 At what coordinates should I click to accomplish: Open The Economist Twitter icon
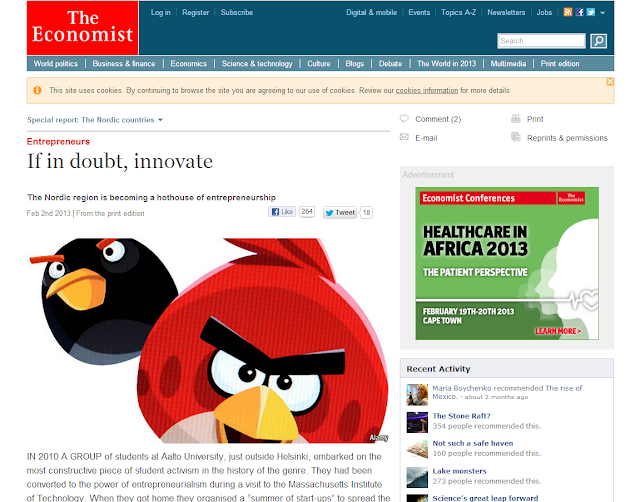pyautogui.click(x=591, y=12)
